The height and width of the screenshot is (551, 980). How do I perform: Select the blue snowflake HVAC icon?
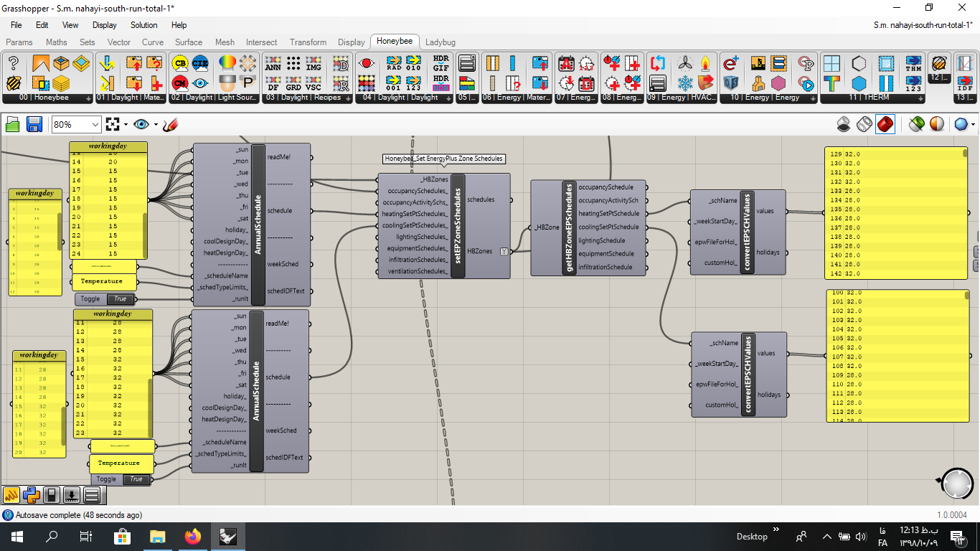(686, 82)
